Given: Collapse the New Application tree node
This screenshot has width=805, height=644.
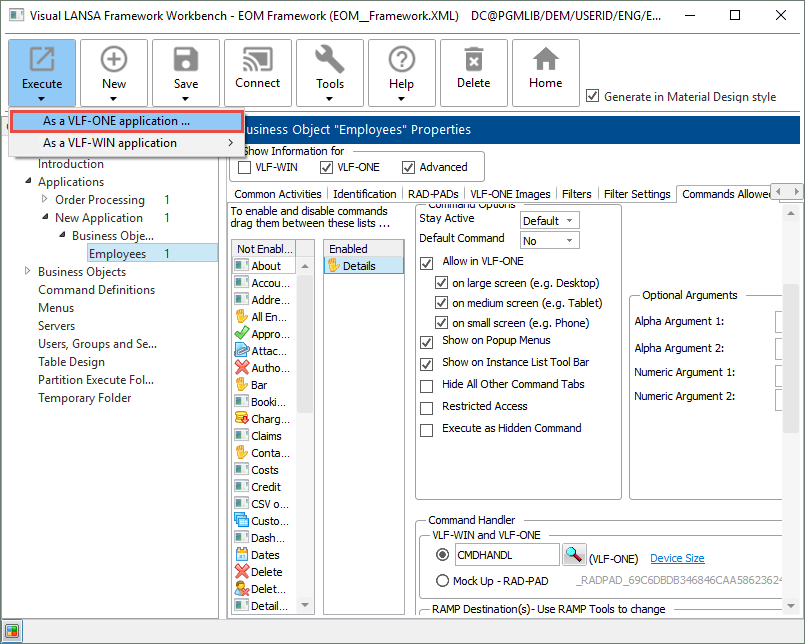Looking at the screenshot, I should pos(45,217).
